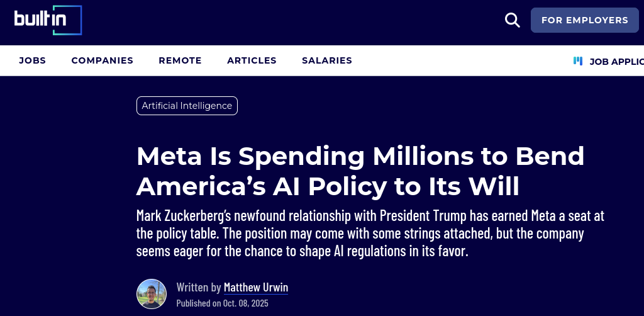Open Matthew Urwin's author profile link

256,288
